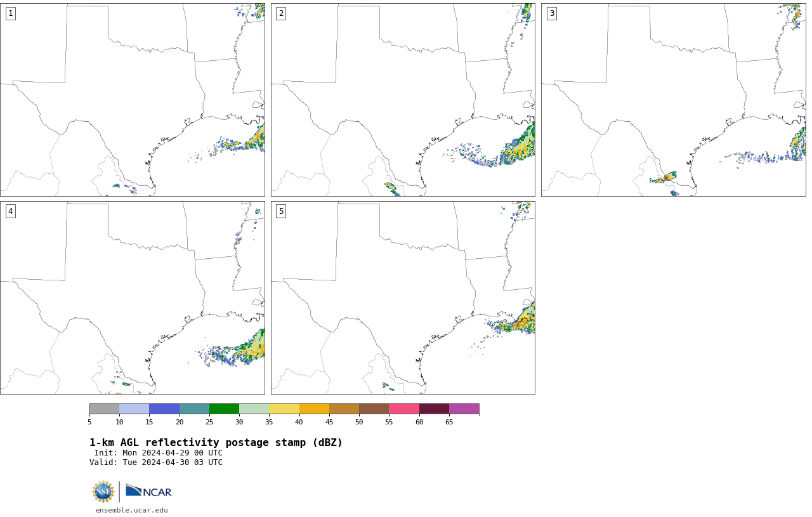Click the ensemble.ucar.edu text
This screenshot has width=812, height=517.
132,510
